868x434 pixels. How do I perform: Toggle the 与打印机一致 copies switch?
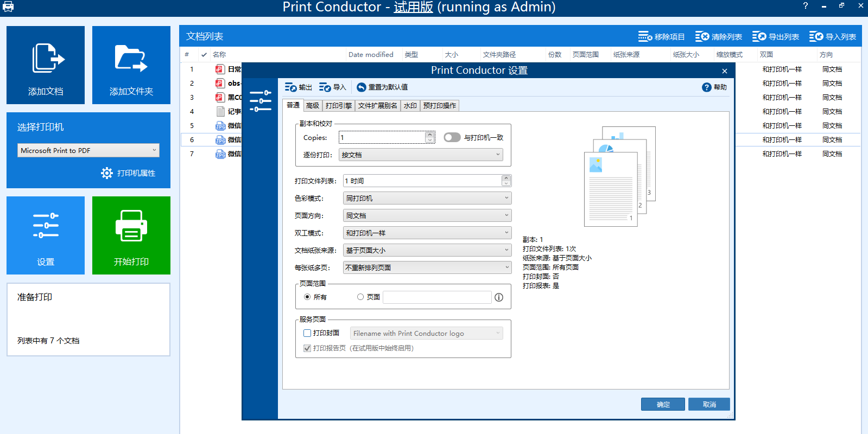pos(452,138)
